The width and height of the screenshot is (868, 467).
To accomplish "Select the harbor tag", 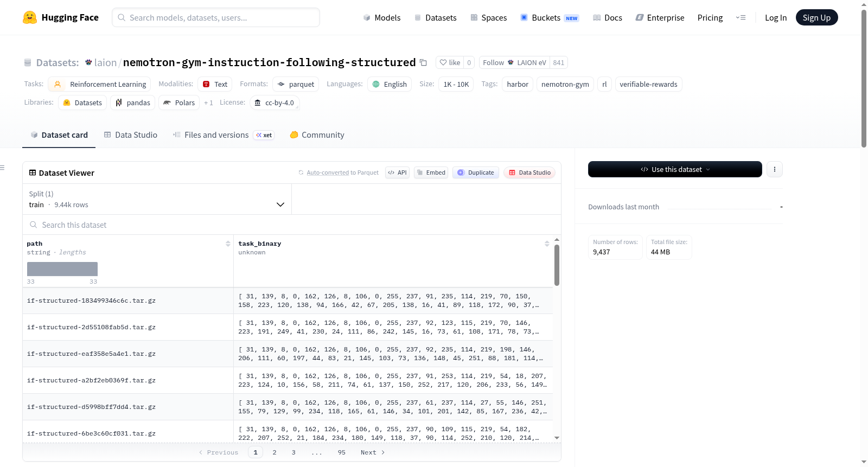I will [x=518, y=84].
